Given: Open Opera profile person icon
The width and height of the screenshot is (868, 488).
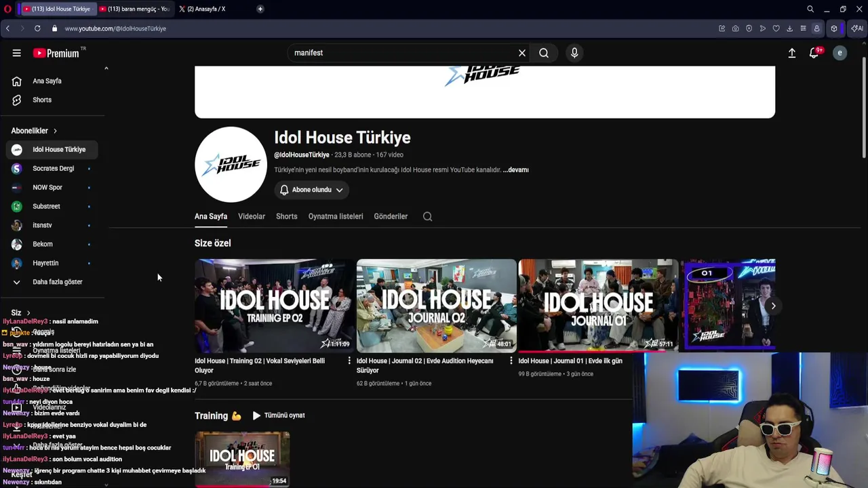Looking at the screenshot, I should [816, 28].
